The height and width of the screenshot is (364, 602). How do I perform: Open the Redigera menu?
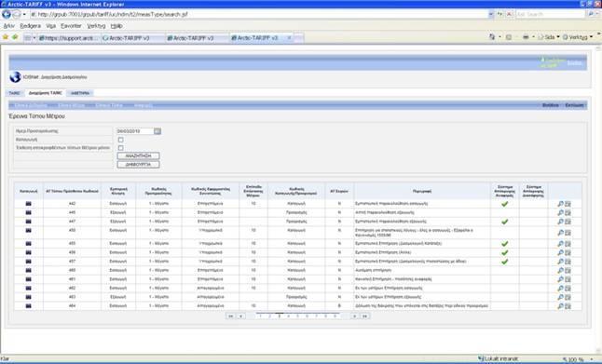point(31,26)
